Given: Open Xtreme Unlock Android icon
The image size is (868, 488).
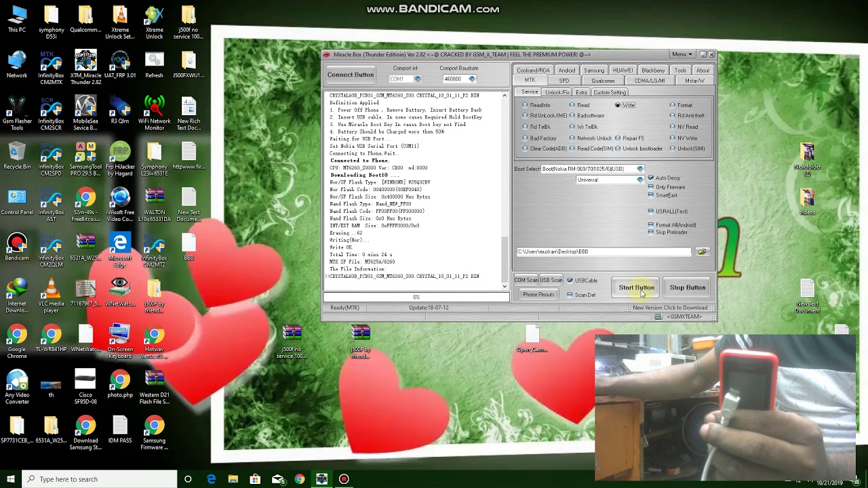Looking at the screenshot, I should [154, 20].
